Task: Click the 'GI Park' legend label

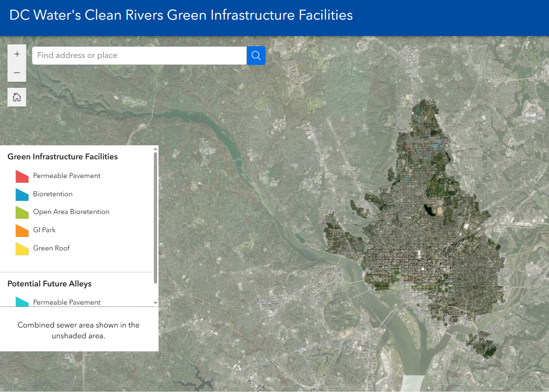Action: click(x=44, y=230)
